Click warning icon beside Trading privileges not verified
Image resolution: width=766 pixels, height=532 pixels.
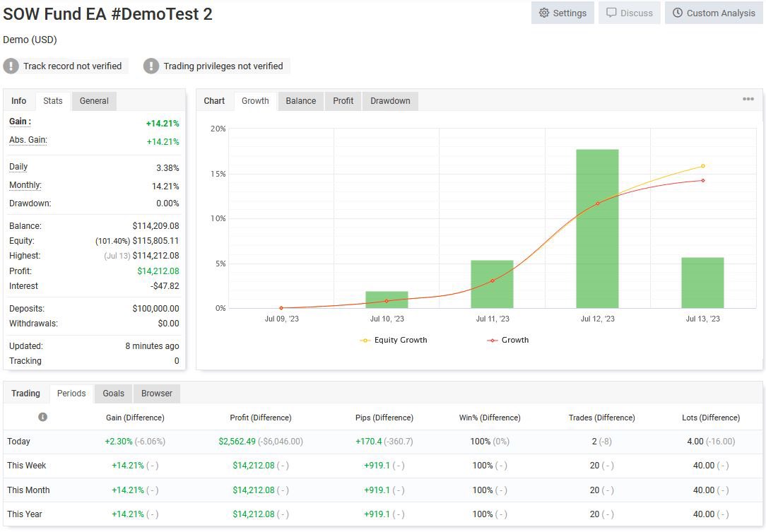coord(151,66)
